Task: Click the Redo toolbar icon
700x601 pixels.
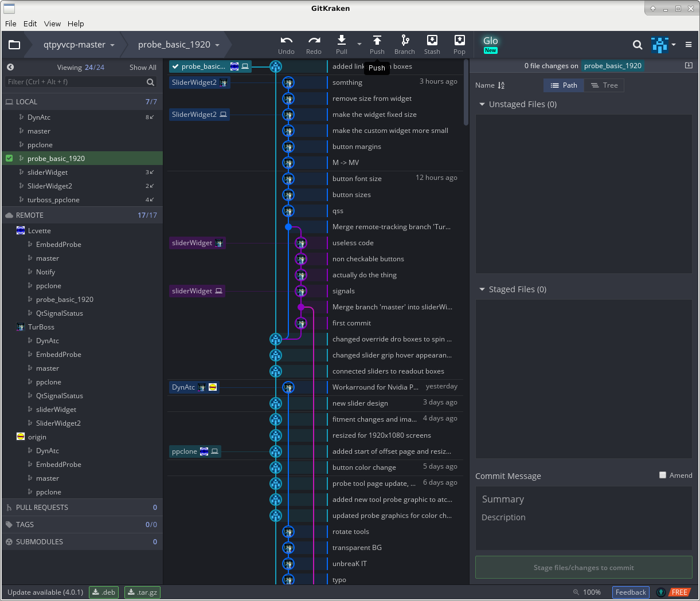Action: point(314,44)
